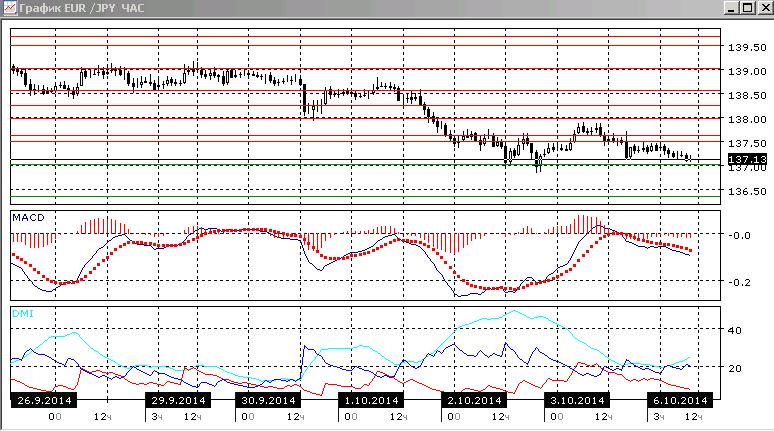Click the 137.50 price axis label
This screenshot has height=431, width=774.
(747, 143)
